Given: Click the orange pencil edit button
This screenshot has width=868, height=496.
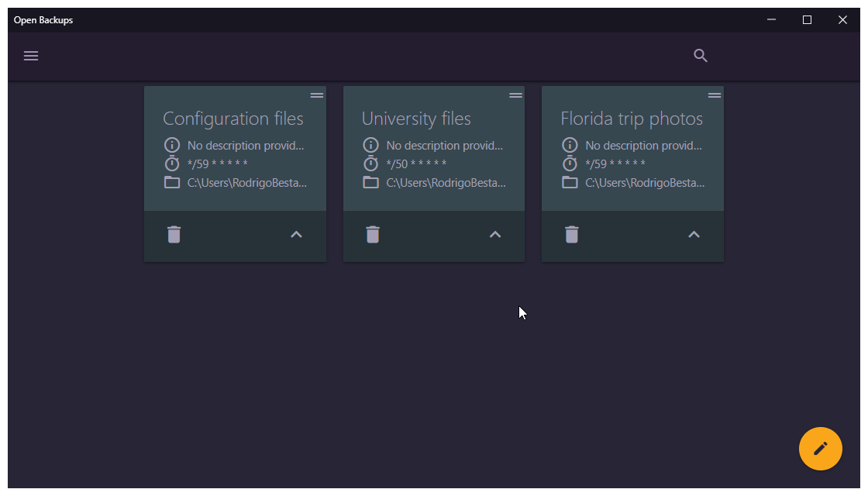Looking at the screenshot, I should click(x=820, y=449).
